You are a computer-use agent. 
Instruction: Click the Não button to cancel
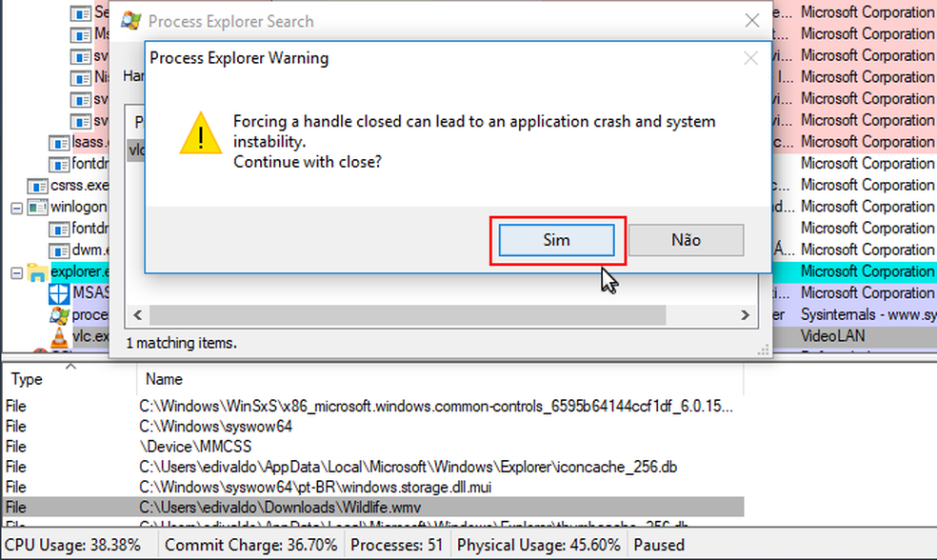[x=686, y=240]
